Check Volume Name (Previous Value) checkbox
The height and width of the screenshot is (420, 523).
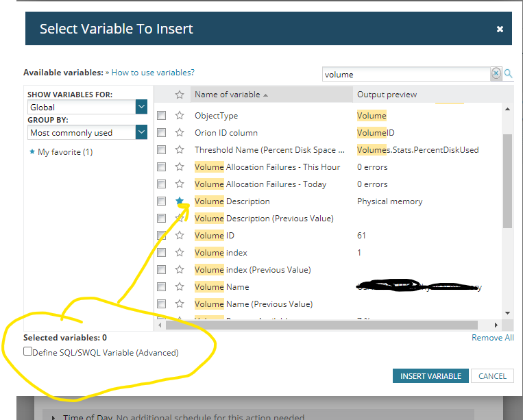(162, 304)
